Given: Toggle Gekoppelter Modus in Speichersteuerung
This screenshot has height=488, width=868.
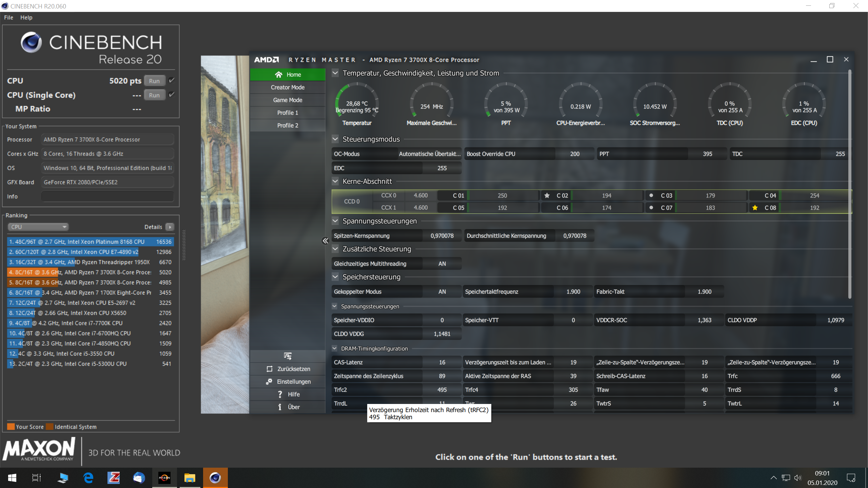Looking at the screenshot, I should tap(442, 291).
